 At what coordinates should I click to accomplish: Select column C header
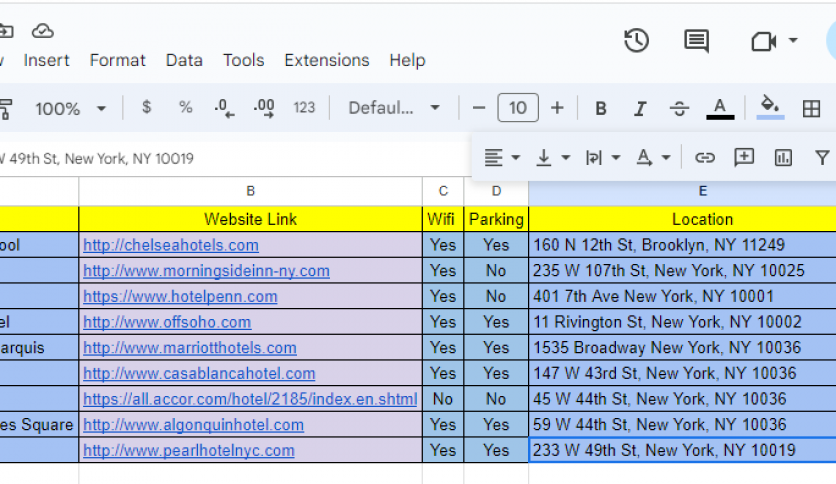tap(443, 191)
